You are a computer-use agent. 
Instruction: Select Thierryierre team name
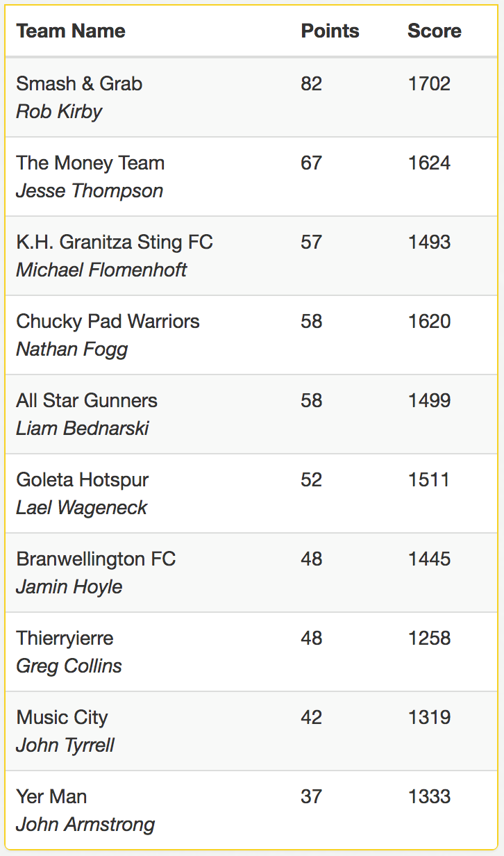65,638
